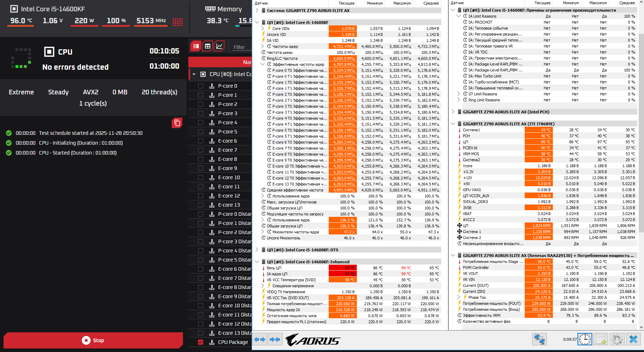This screenshot has height=352, width=644.
Task: Tick the P-core 0 checkbox
Action: click(x=201, y=86)
